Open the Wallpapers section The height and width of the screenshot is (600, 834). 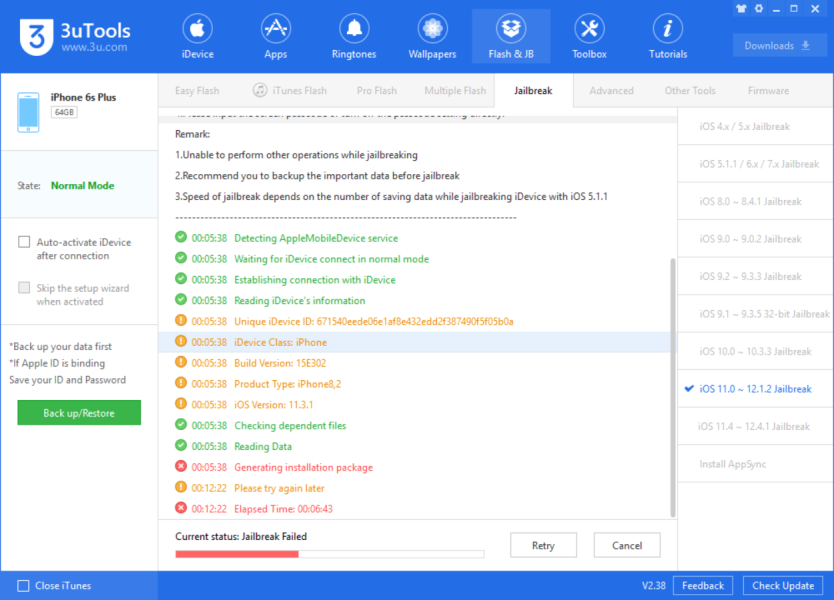pos(432,36)
